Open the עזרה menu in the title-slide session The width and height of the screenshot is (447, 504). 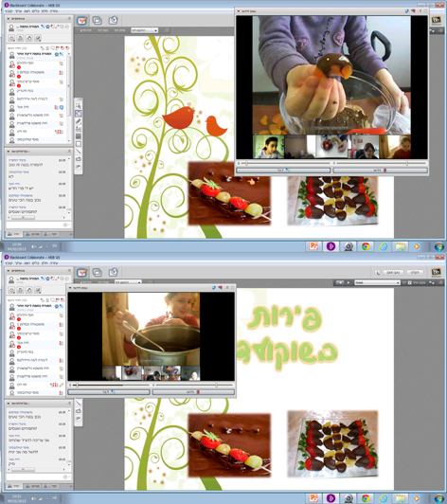[x=54, y=263]
